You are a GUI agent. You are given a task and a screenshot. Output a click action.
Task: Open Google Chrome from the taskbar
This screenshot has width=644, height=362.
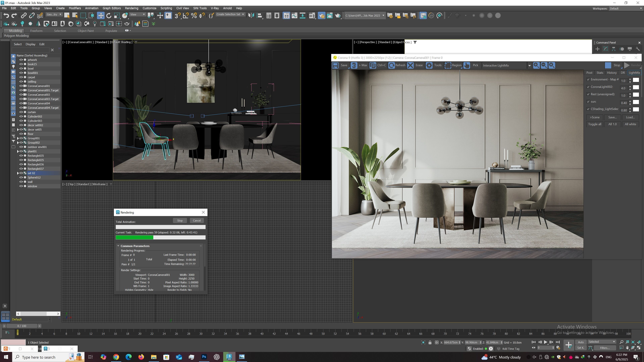point(116,357)
